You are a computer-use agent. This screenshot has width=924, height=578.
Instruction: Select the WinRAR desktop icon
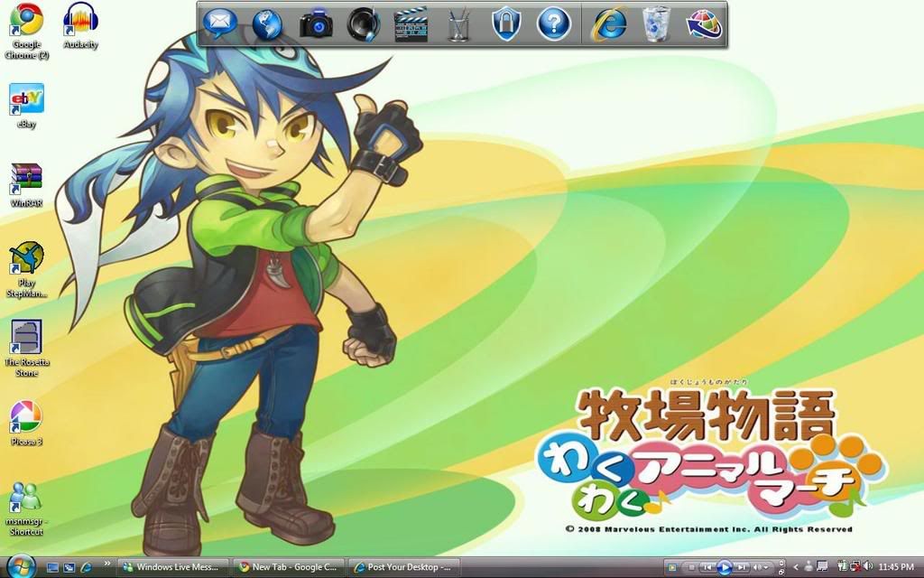click(x=26, y=185)
